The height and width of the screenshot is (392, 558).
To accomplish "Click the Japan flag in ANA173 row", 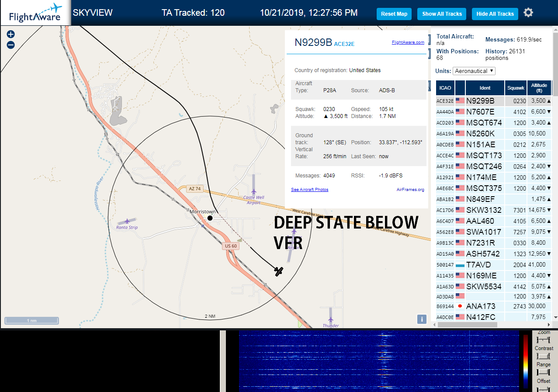I will pos(460,306).
